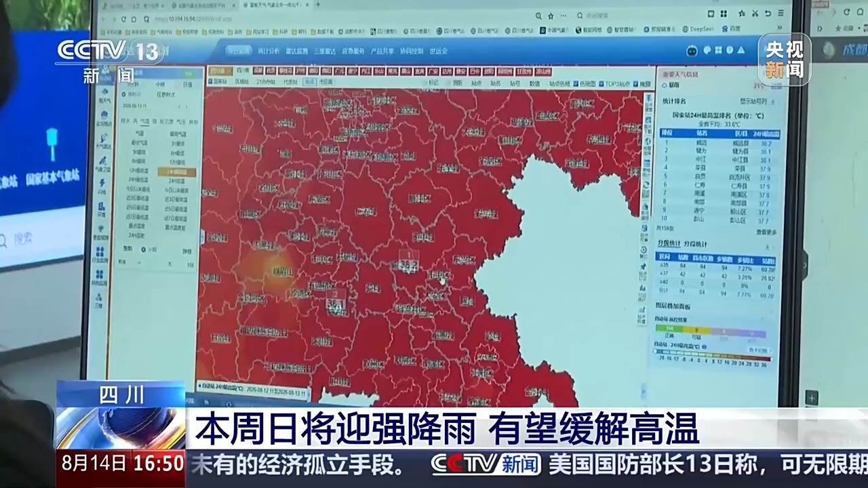Open the 世运会 top menu
Image resolution: width=868 pixels, height=488 pixels.
tap(439, 51)
